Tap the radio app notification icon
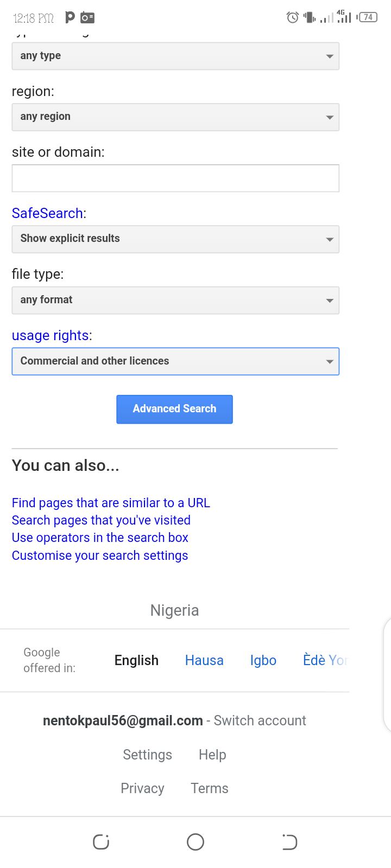391x868 pixels. [x=87, y=18]
